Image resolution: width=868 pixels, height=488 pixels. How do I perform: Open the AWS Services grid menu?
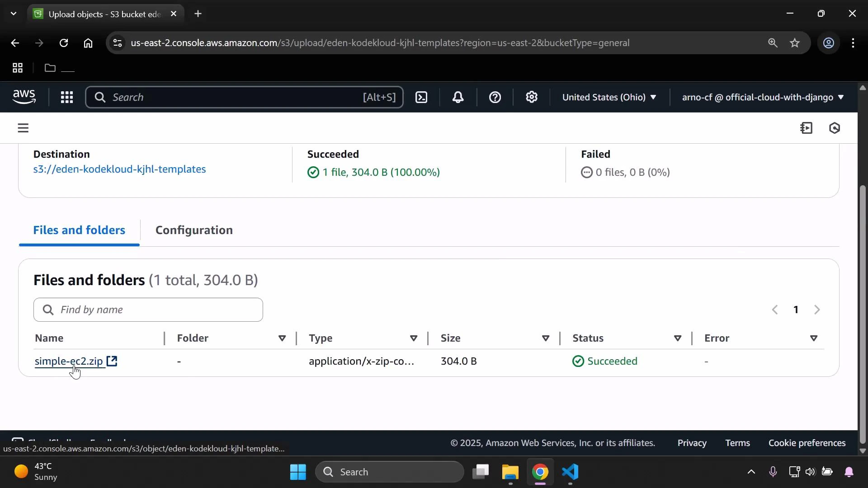click(66, 97)
